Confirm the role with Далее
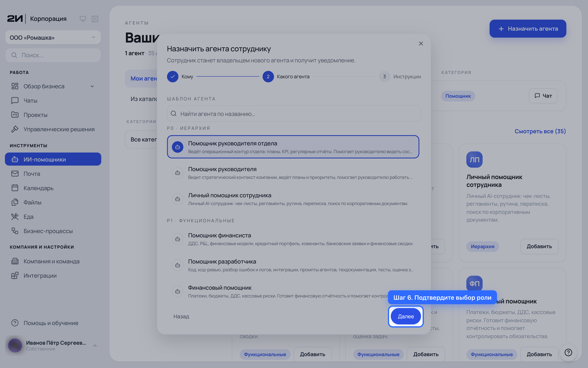 pyautogui.click(x=405, y=316)
